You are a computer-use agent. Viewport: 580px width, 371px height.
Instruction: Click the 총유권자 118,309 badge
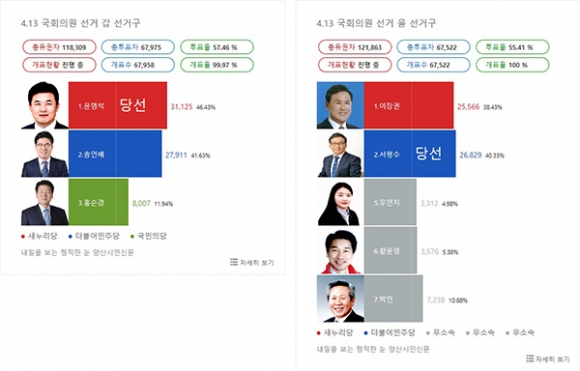(59, 47)
